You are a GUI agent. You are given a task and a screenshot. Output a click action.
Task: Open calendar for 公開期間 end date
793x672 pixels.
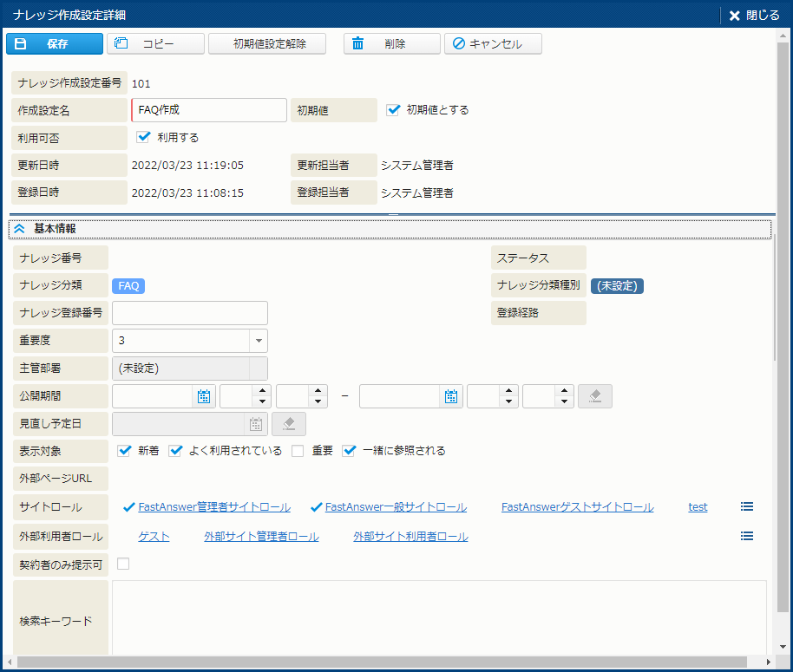click(x=451, y=396)
